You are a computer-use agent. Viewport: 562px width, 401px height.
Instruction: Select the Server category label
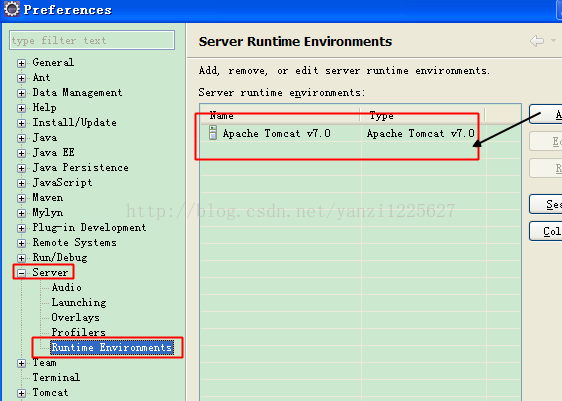[50, 272]
